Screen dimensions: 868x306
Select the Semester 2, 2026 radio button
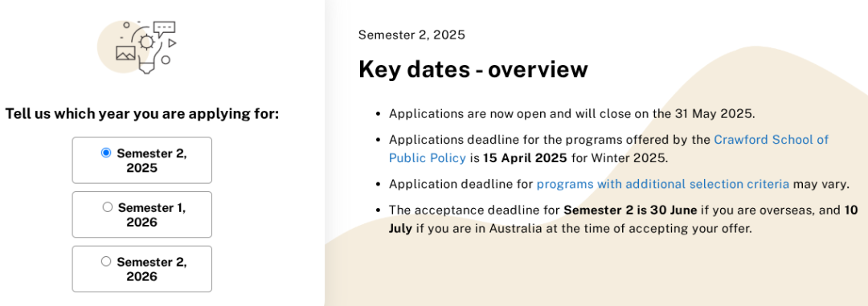[x=106, y=261]
